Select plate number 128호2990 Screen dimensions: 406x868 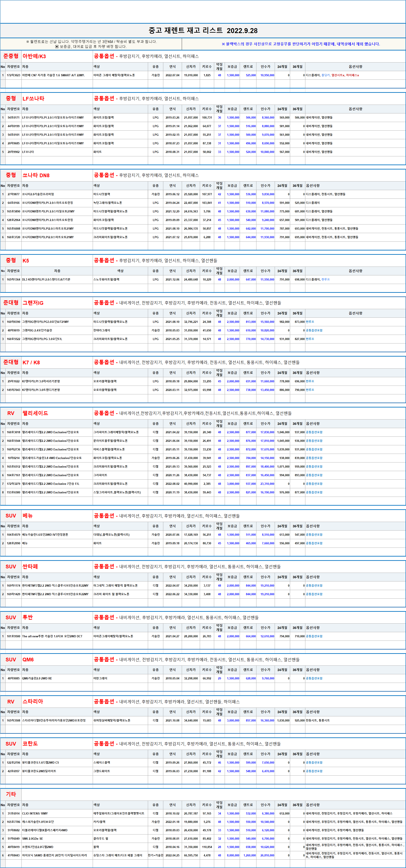point(14,543)
